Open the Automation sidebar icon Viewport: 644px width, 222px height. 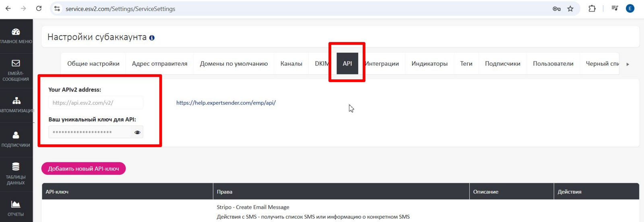16,101
